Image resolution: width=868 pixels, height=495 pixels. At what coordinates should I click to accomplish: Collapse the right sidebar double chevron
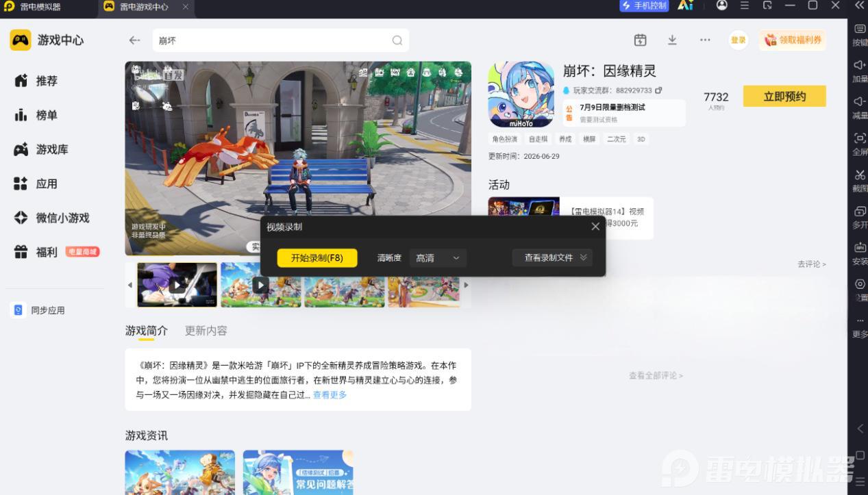859,5
